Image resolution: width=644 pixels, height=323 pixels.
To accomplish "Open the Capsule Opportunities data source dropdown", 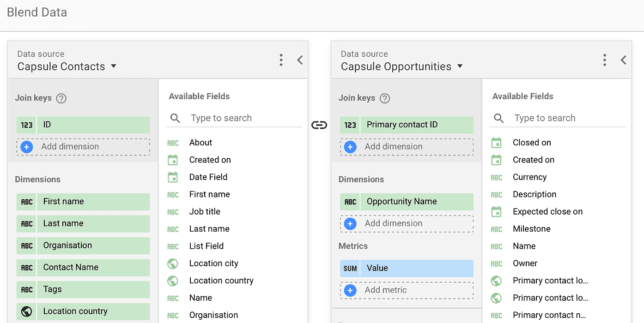I will tap(402, 66).
